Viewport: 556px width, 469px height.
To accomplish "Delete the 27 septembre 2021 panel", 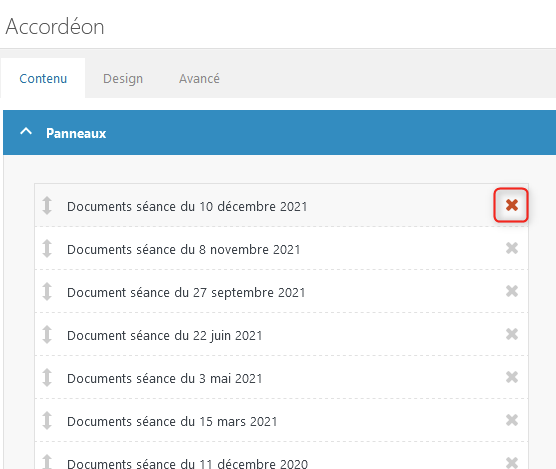I will click(x=512, y=291).
